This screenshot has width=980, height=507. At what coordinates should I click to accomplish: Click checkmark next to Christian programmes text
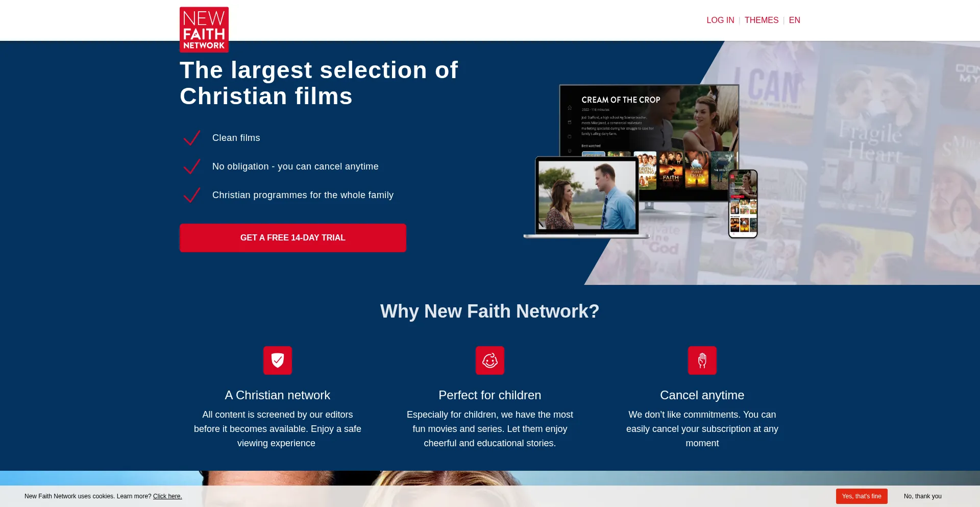pyautogui.click(x=192, y=195)
